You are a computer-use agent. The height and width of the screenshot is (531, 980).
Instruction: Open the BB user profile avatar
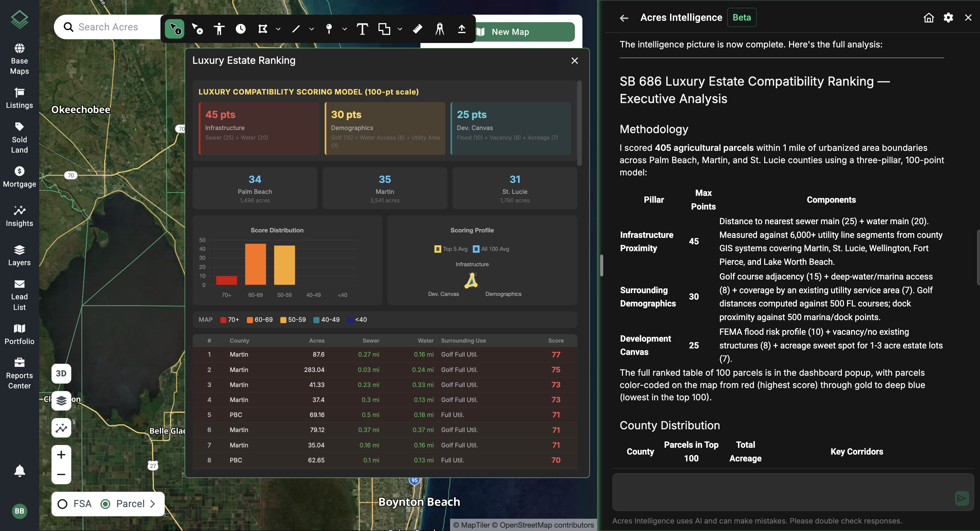19,511
